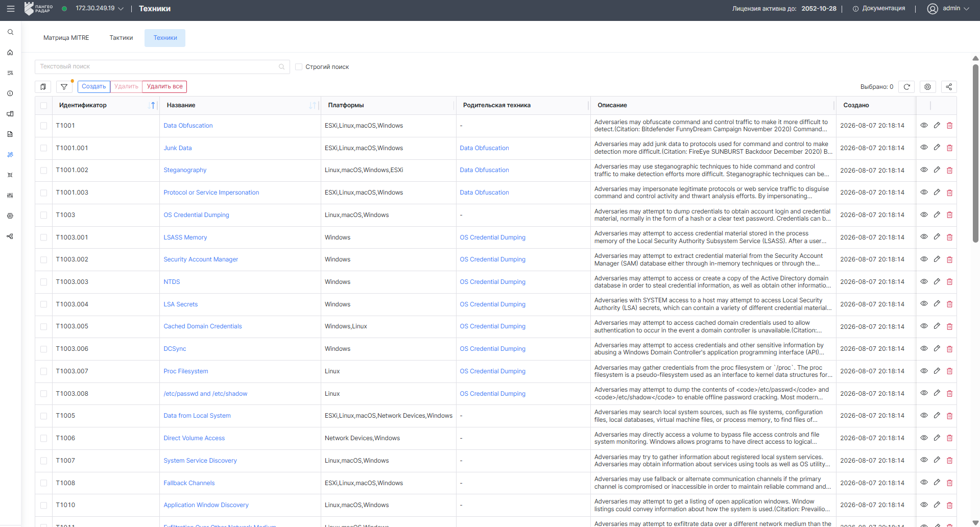Screen dimensions: 980x527
Task: Click the Создать button
Action: point(94,87)
